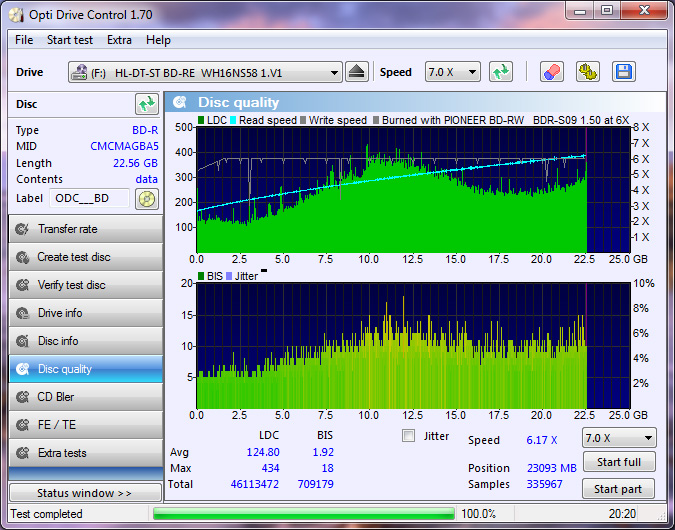Click the disc label icon next to ODC__BD

point(147,198)
